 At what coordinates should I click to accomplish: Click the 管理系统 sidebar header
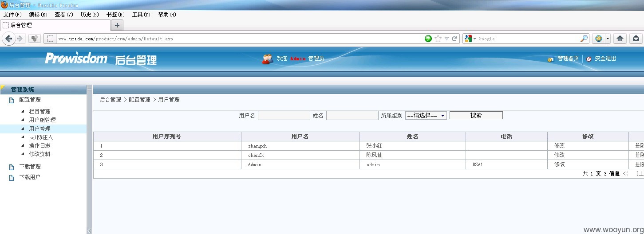43,90
